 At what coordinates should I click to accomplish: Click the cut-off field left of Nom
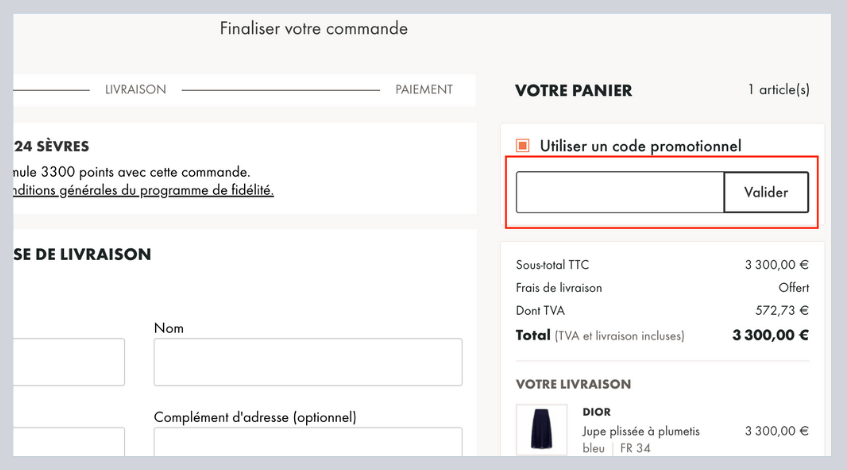(x=68, y=362)
